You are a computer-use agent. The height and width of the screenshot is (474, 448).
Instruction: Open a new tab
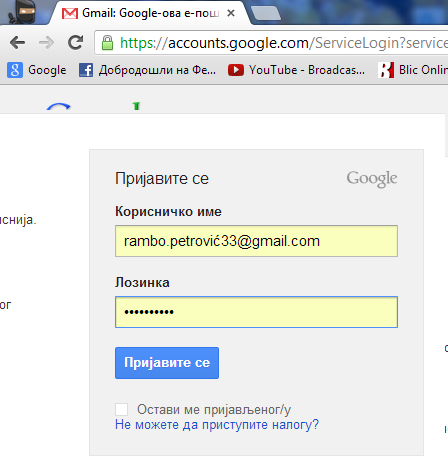[266, 13]
